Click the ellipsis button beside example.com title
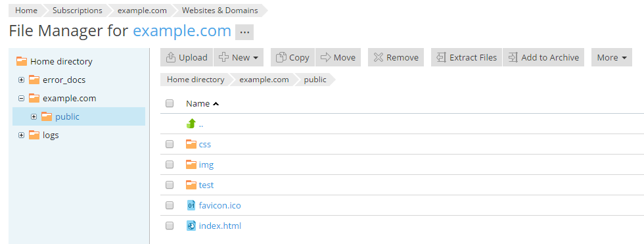 [244, 32]
